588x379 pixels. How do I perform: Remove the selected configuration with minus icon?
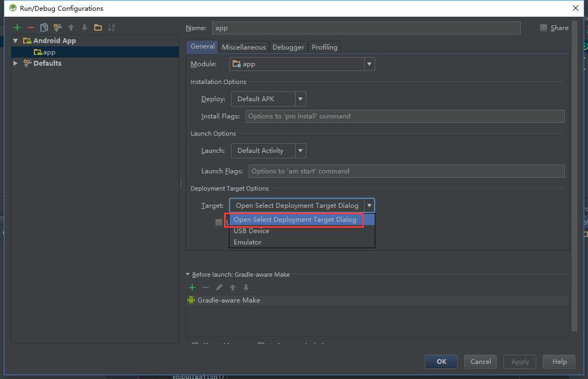coord(31,27)
